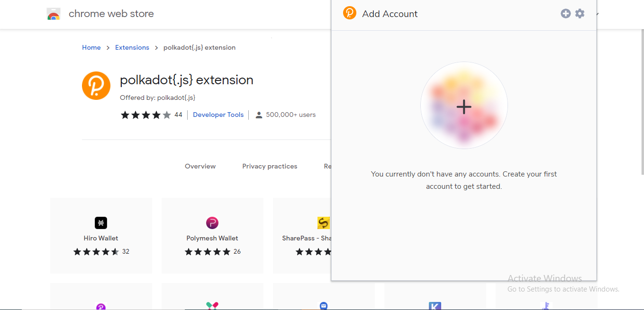Image resolution: width=644 pixels, height=310 pixels.
Task: Click the polkadot logo in popup header
Action: [x=350, y=13]
